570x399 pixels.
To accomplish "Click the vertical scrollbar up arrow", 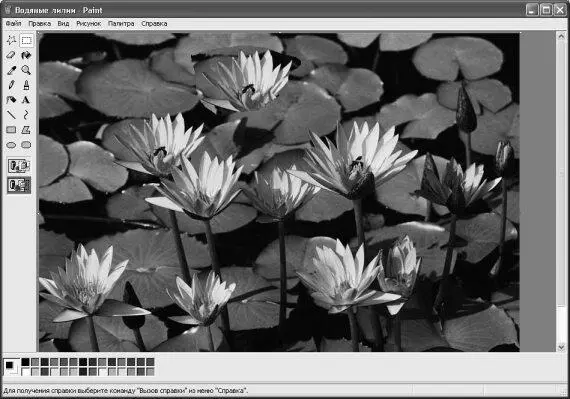I will (x=561, y=36).
